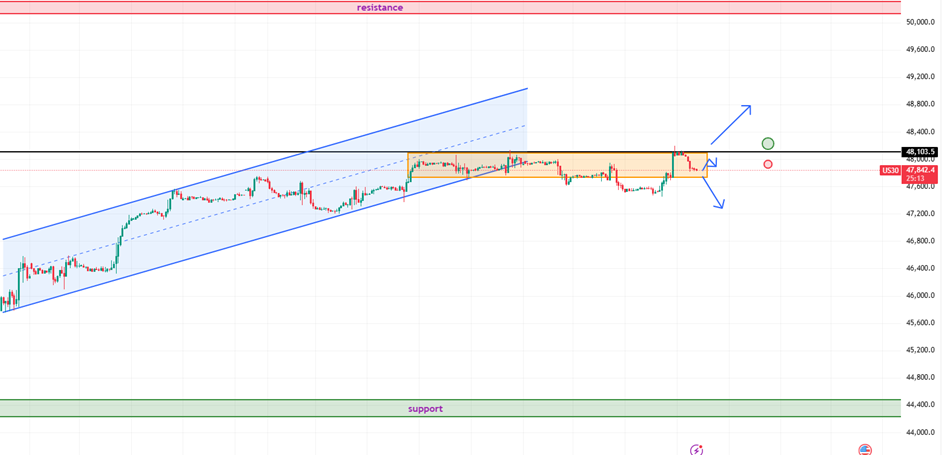This screenshot has height=455, width=947.
Task: Click the red 47,842.4 current price label
Action: [x=921, y=170]
